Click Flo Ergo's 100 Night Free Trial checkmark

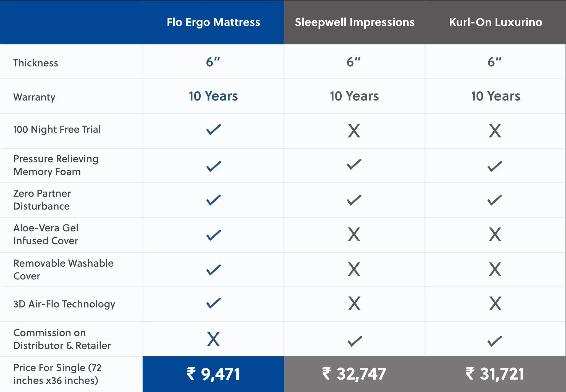213,129
